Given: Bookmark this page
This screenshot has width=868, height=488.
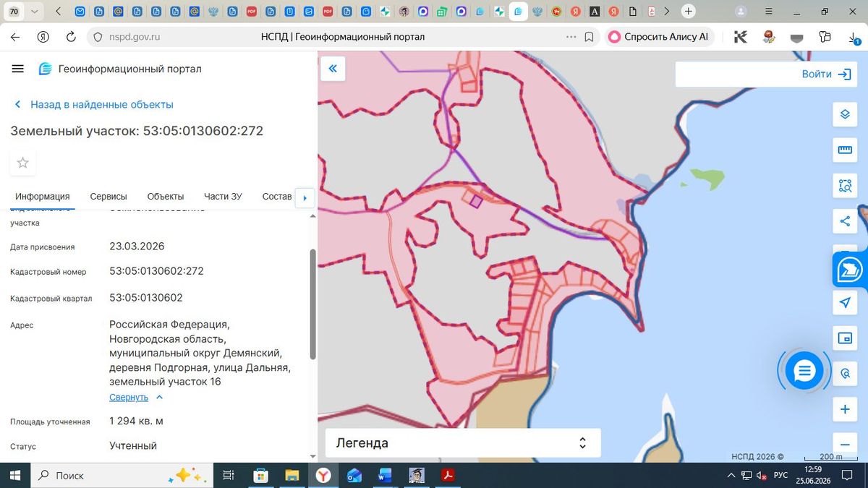Looking at the screenshot, I should pyautogui.click(x=590, y=37).
